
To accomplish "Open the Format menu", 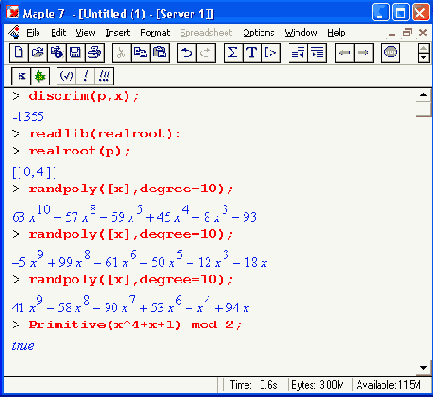I will [155, 33].
